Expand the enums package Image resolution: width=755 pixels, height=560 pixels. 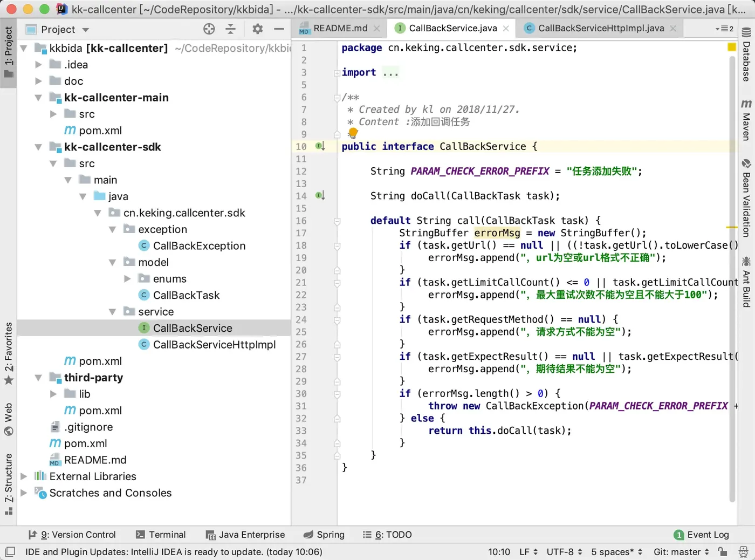(x=127, y=278)
